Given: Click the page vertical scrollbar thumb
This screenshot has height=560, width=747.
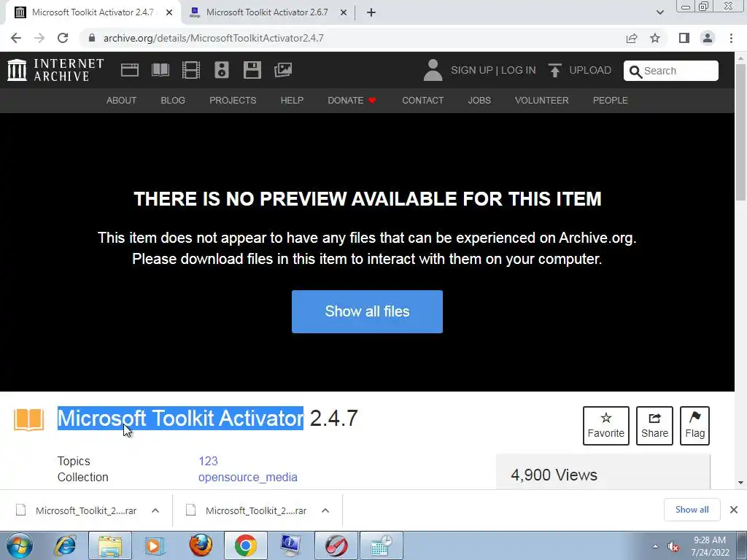Looking at the screenshot, I should point(741,131).
